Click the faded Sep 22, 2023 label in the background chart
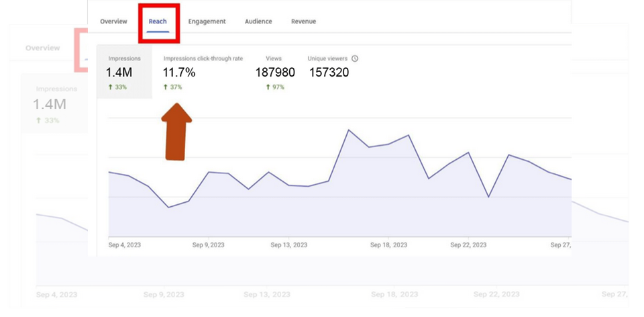The width and height of the screenshot is (644, 317). point(496,295)
